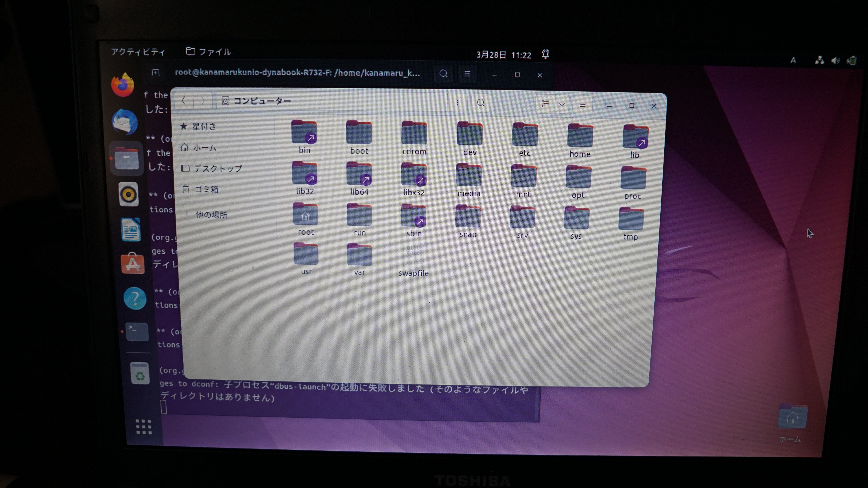Screen dimensions: 868x488
Task: Toggle list view in Files
Action: tap(545, 104)
